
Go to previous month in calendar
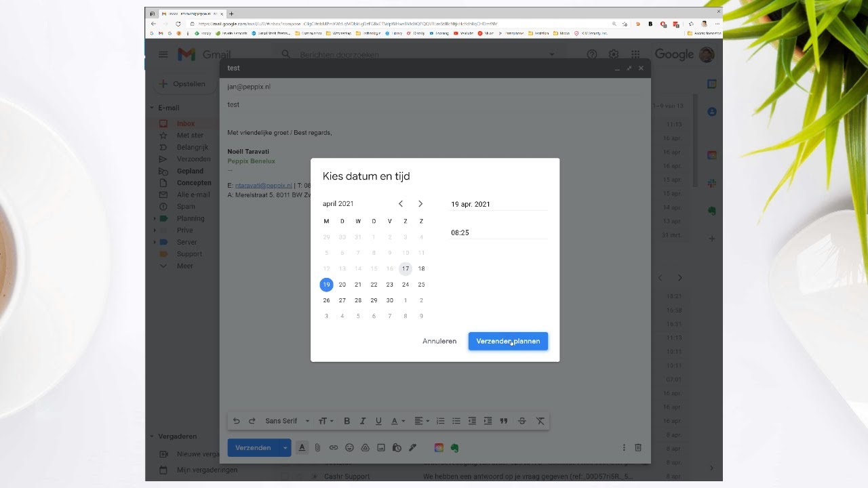[x=401, y=204]
